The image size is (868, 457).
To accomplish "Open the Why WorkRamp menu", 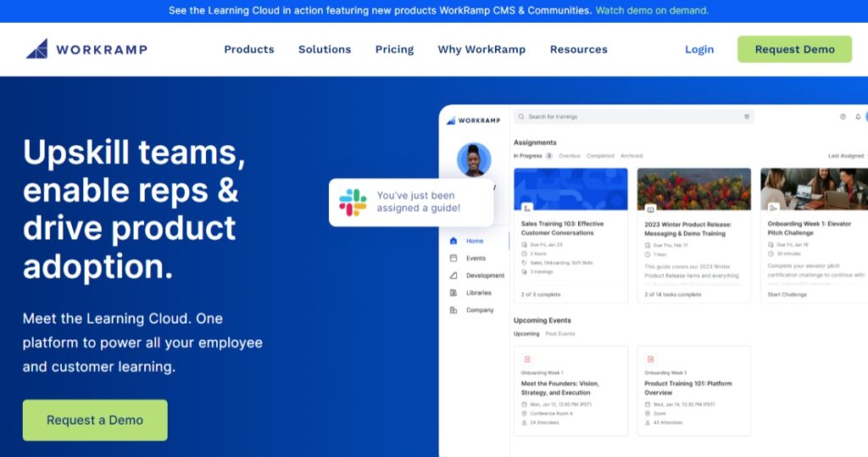I will (481, 49).
